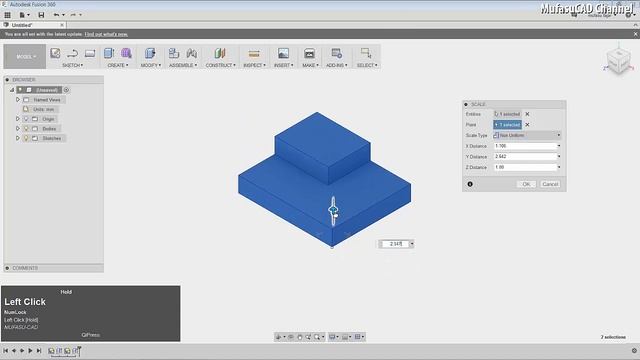
Task: Open the Grid and Snaps settings
Action: 345,337
